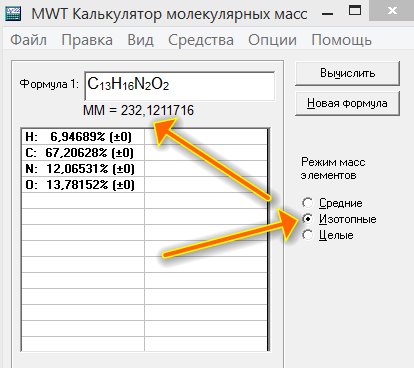The height and width of the screenshot is (368, 414).
Task: Open the Правка menu
Action: point(87,40)
